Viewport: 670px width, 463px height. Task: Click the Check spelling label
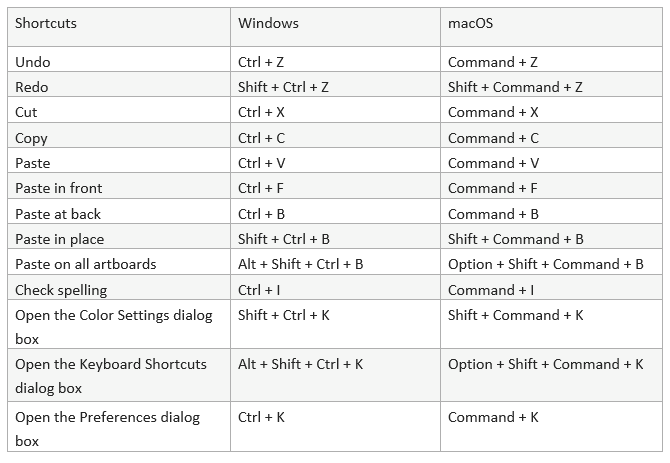coord(61,290)
